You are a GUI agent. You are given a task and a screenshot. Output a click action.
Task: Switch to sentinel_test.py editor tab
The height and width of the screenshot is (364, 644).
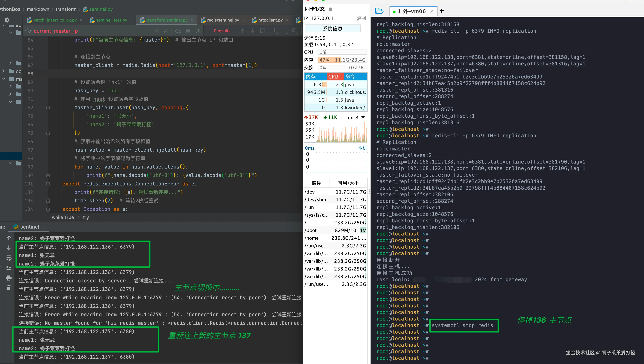pyautogui.click(x=111, y=20)
